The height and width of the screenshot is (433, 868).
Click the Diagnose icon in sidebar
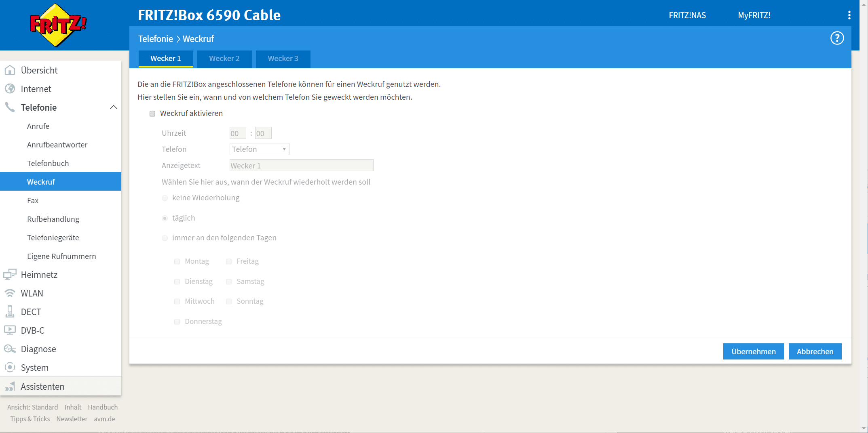click(10, 349)
